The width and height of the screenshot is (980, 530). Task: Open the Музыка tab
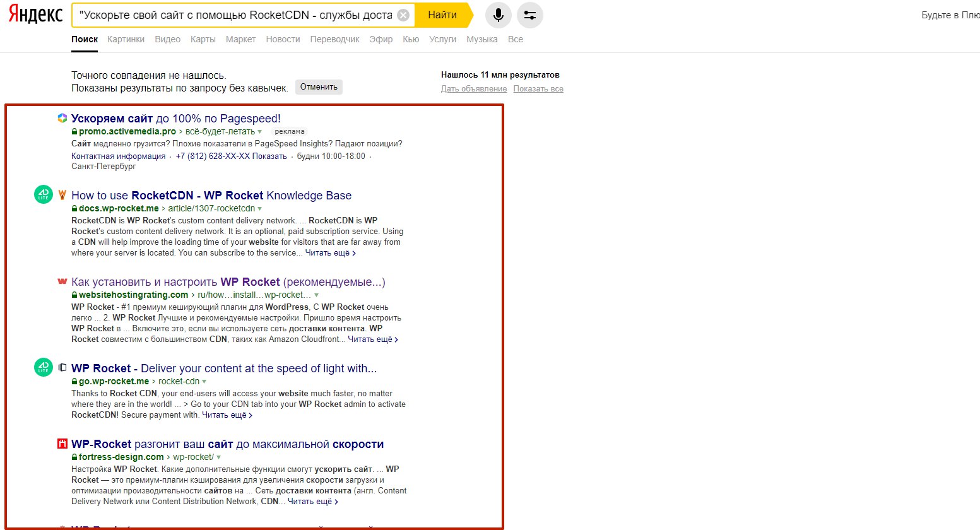(x=482, y=39)
